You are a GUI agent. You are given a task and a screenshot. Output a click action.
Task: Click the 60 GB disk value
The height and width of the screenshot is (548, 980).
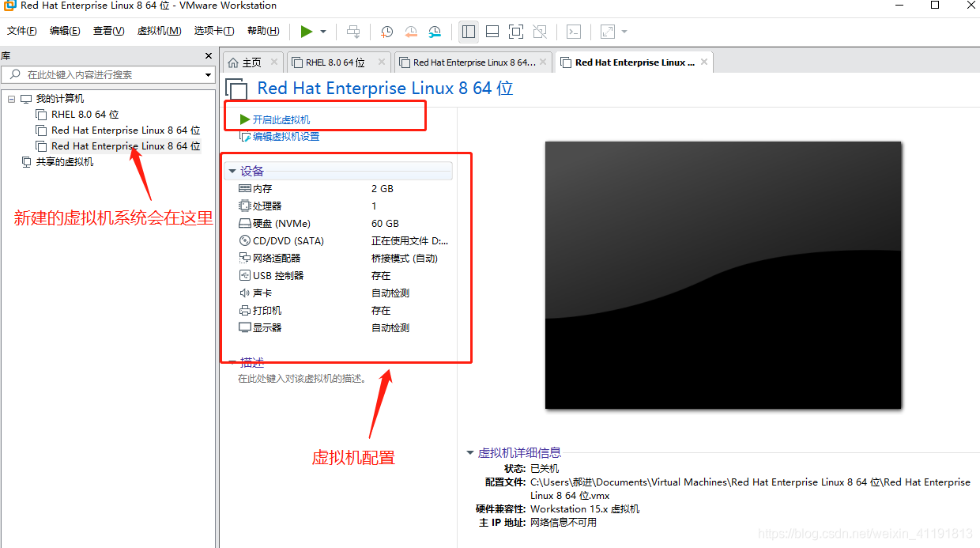pos(385,224)
